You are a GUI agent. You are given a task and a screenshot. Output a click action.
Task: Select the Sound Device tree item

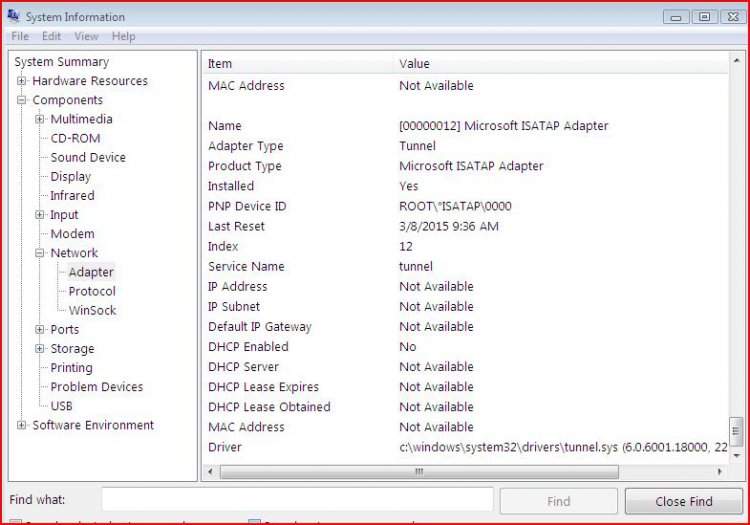click(x=88, y=157)
